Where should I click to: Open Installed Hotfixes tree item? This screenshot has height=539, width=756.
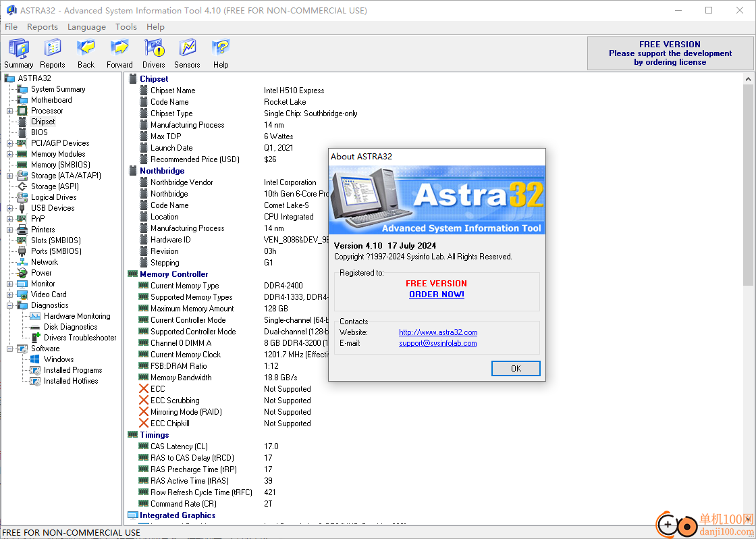coord(70,381)
